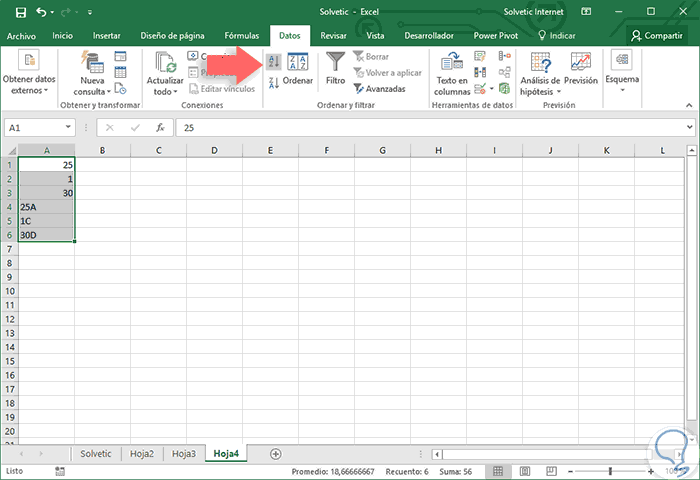
Task: Click the Desde una tabla icon
Action: (121, 72)
